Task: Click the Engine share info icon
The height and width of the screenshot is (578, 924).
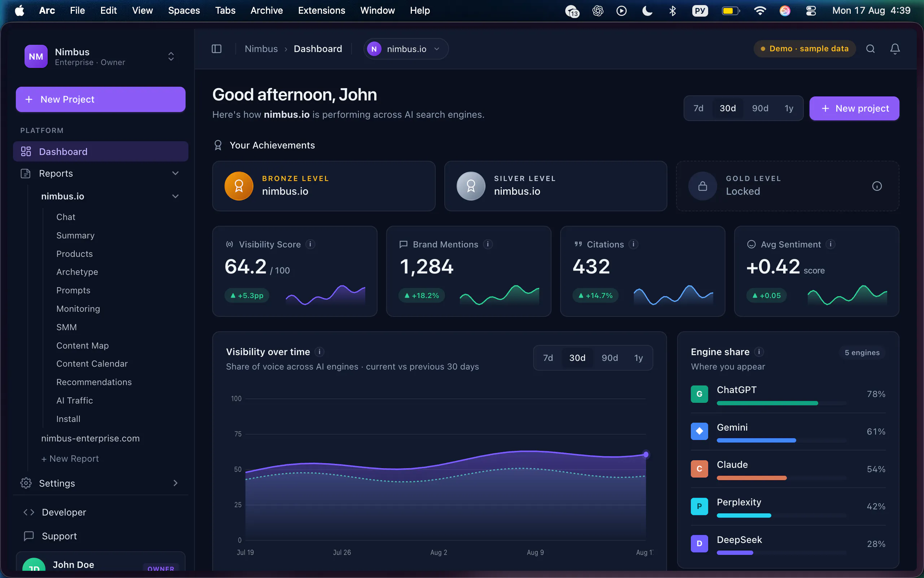Action: pos(759,351)
